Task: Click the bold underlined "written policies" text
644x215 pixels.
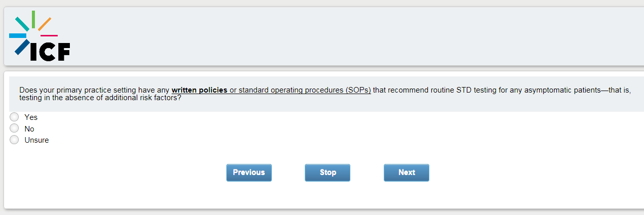Action: [x=199, y=91]
